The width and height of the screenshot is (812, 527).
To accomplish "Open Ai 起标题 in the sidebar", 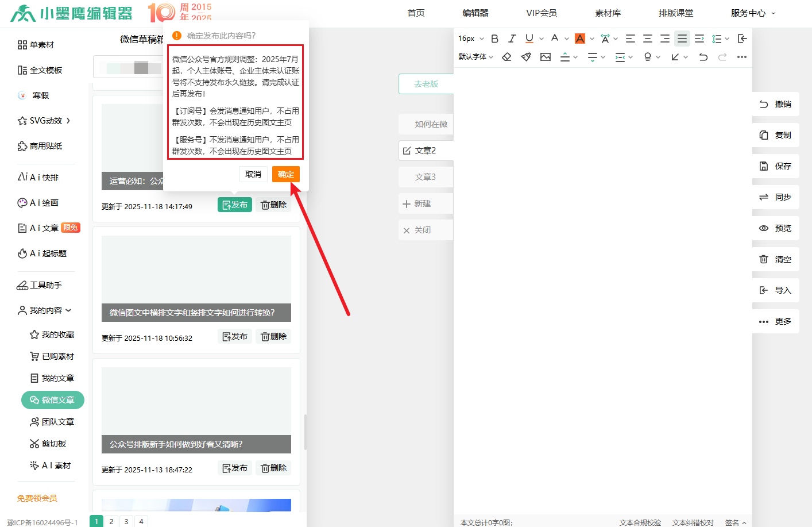I will [42, 253].
